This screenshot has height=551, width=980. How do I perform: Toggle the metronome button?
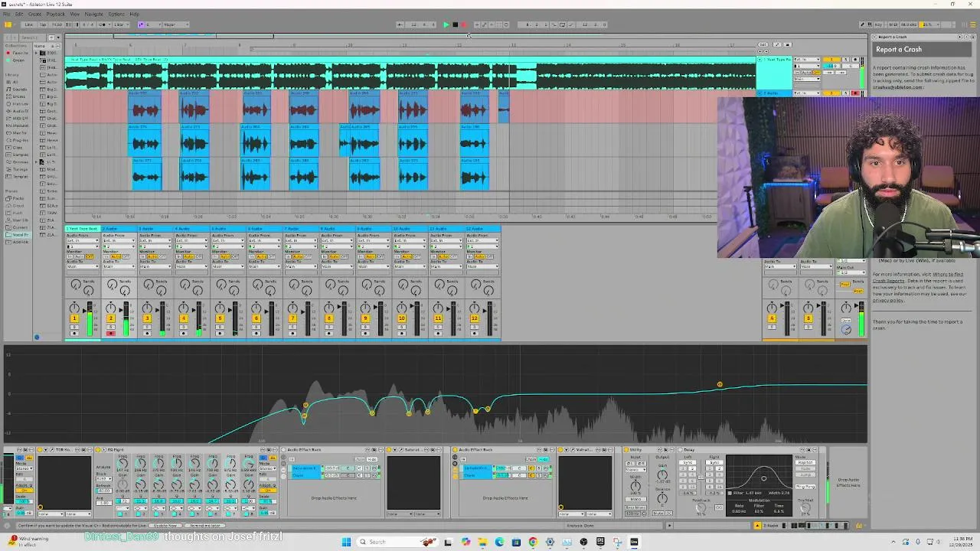coord(104,24)
